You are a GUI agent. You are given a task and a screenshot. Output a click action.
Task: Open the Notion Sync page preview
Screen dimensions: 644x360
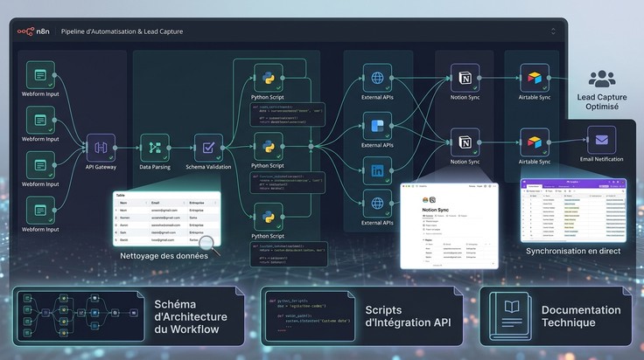[450, 226]
